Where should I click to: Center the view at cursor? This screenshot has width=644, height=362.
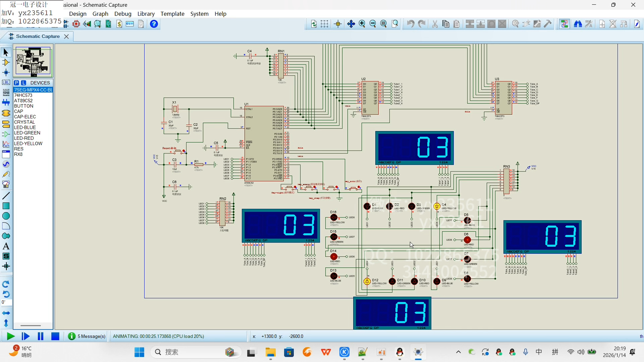pyautogui.click(x=351, y=24)
